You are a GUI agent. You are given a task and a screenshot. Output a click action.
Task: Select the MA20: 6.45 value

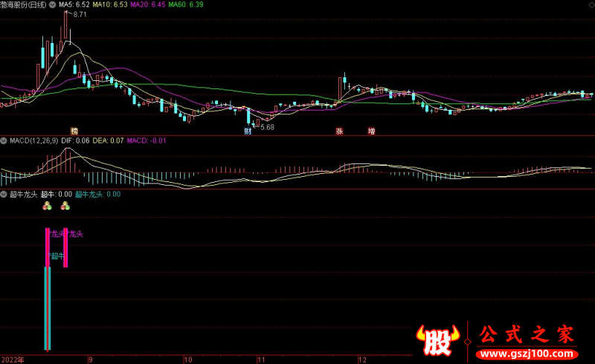pyautogui.click(x=148, y=4)
